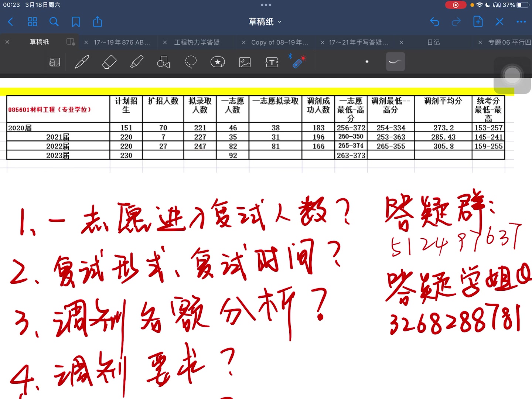532x399 pixels.
Task: Expand the more options menu
Action: (521, 22)
